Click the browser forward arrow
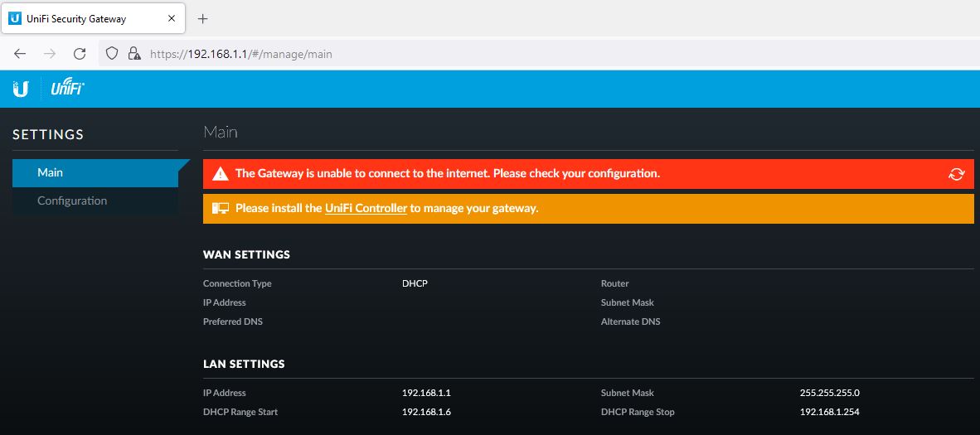Image resolution: width=980 pixels, height=435 pixels. coord(50,54)
